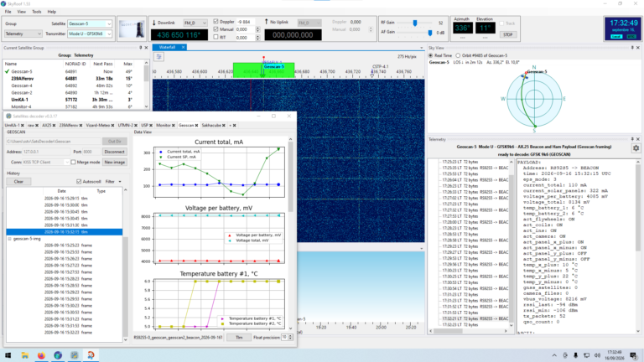The height and width of the screenshot is (362, 644).
Task: Open File Explorer from the taskbar
Action: 24,355
